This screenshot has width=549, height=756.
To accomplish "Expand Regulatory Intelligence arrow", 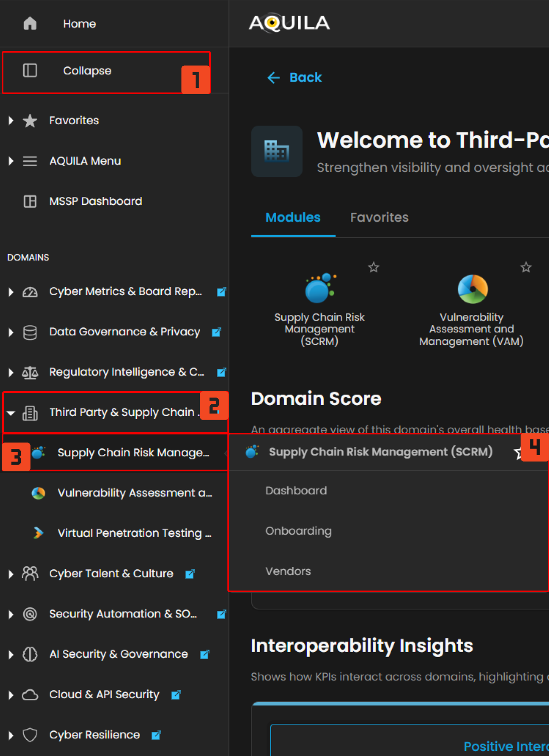I will [x=11, y=372].
